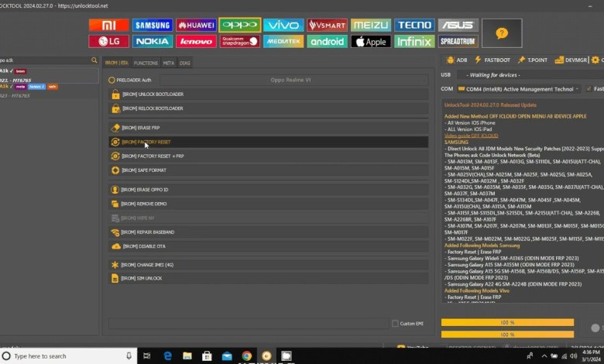Open Fastboot tools
The width and height of the screenshot is (604, 364).
point(492,60)
